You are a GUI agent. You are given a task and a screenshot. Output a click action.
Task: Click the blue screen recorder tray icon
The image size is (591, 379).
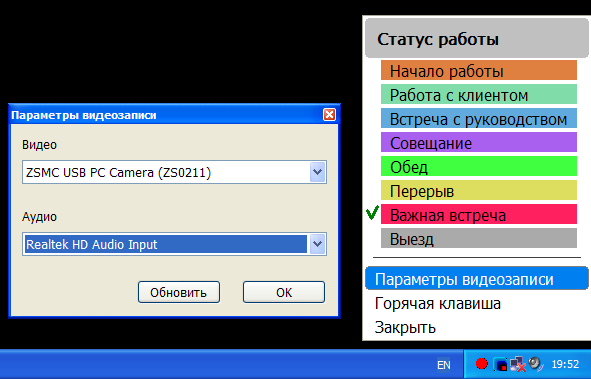(x=501, y=364)
